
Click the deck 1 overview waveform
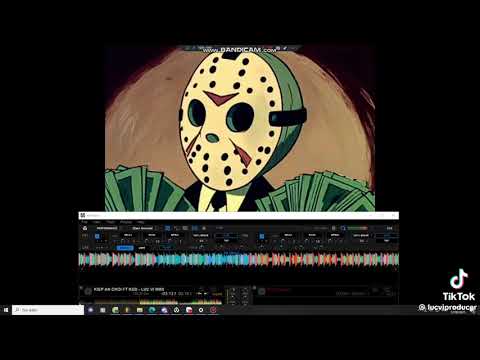coord(158,302)
